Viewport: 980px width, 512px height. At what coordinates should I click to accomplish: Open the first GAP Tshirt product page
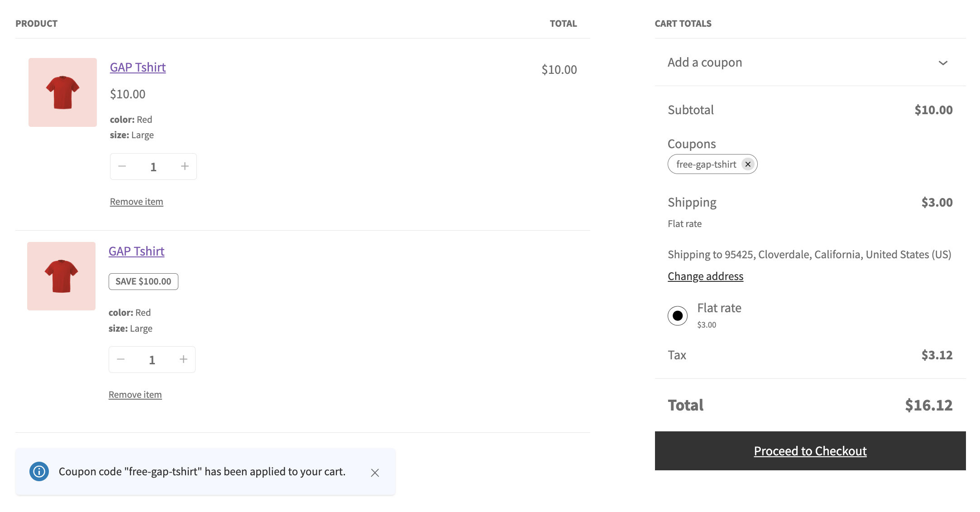[137, 67]
